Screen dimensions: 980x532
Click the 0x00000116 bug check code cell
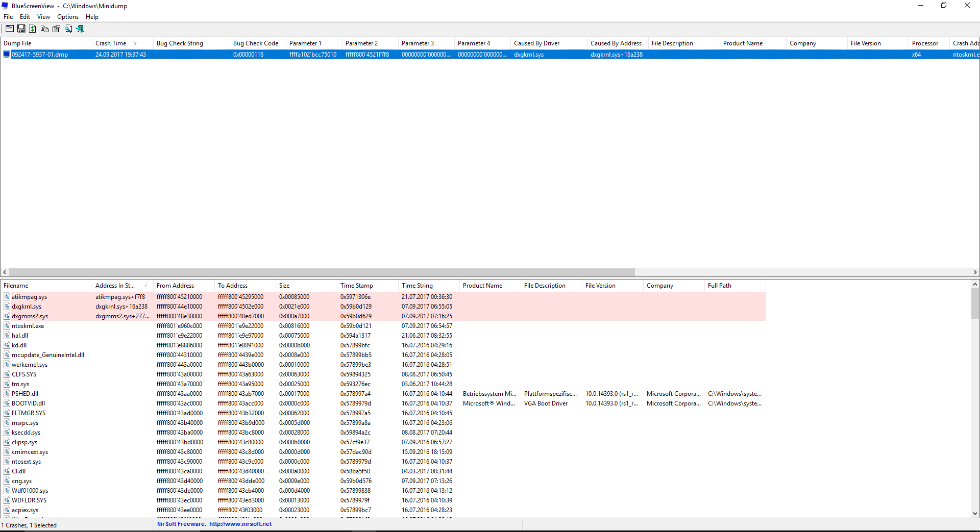pos(258,55)
